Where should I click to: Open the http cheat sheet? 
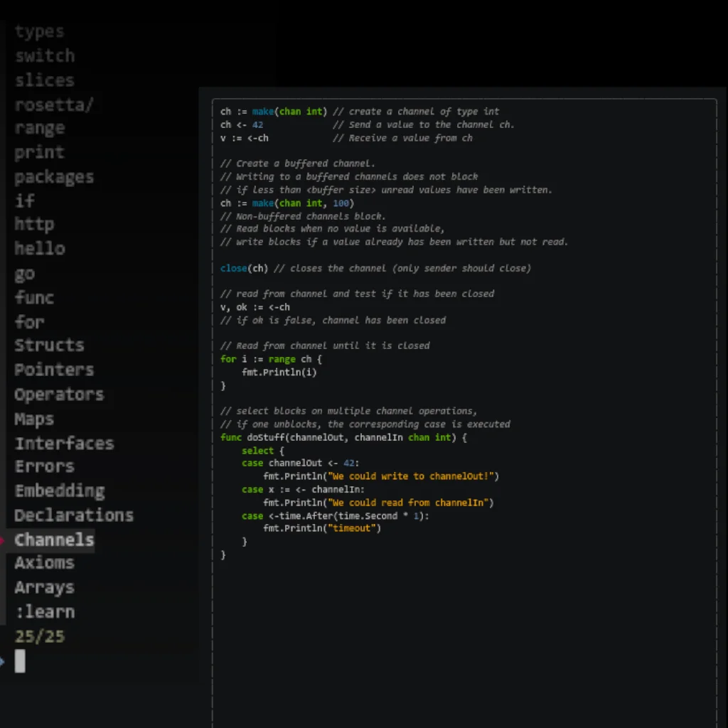pos(34,224)
